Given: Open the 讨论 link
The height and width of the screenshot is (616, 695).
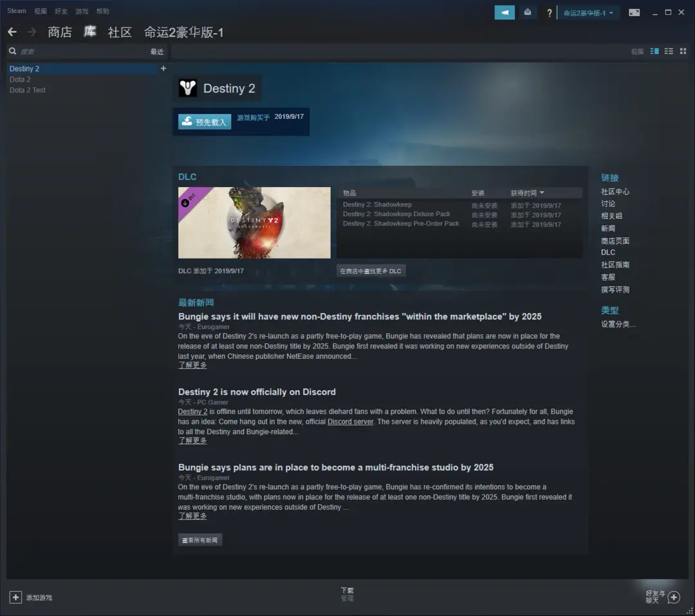Looking at the screenshot, I should pos(607,203).
